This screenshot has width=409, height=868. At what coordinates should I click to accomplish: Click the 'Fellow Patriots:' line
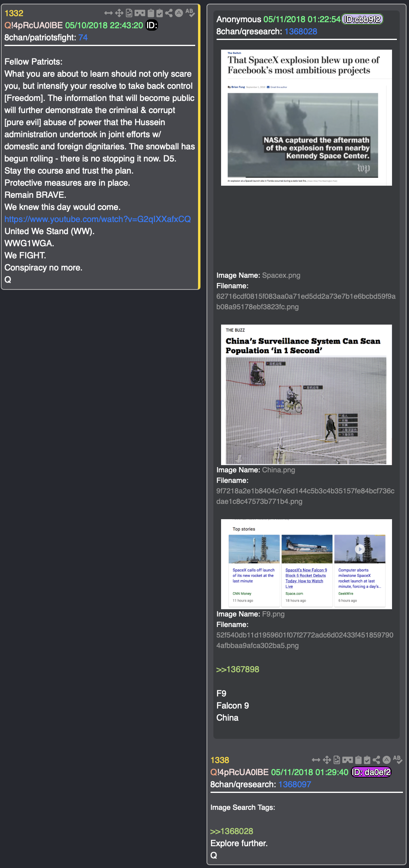click(34, 62)
